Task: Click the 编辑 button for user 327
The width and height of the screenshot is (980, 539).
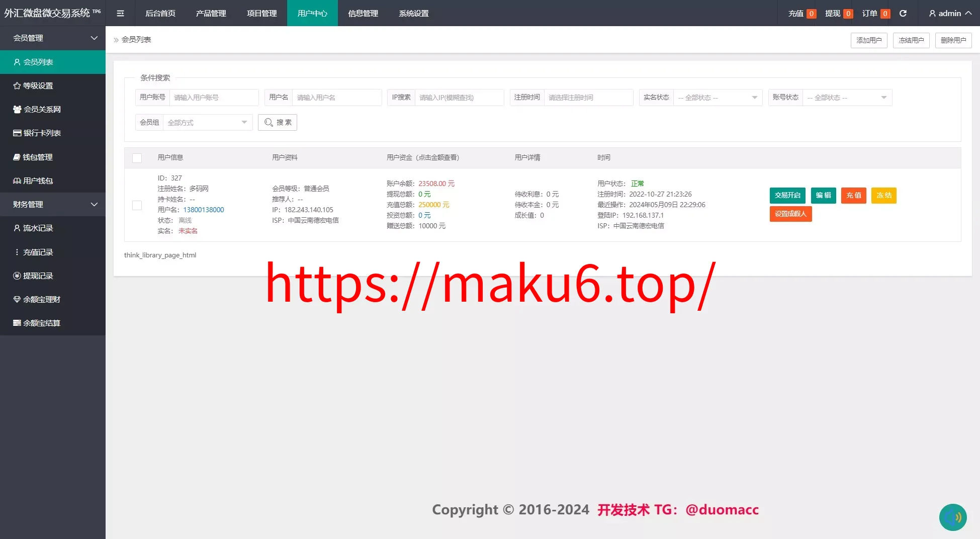Action: pyautogui.click(x=824, y=195)
